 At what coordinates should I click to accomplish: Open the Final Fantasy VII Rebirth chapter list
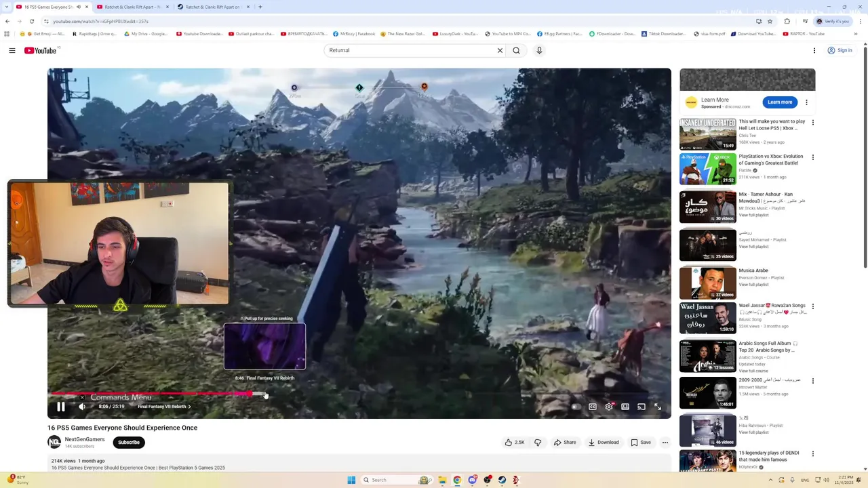(x=164, y=407)
